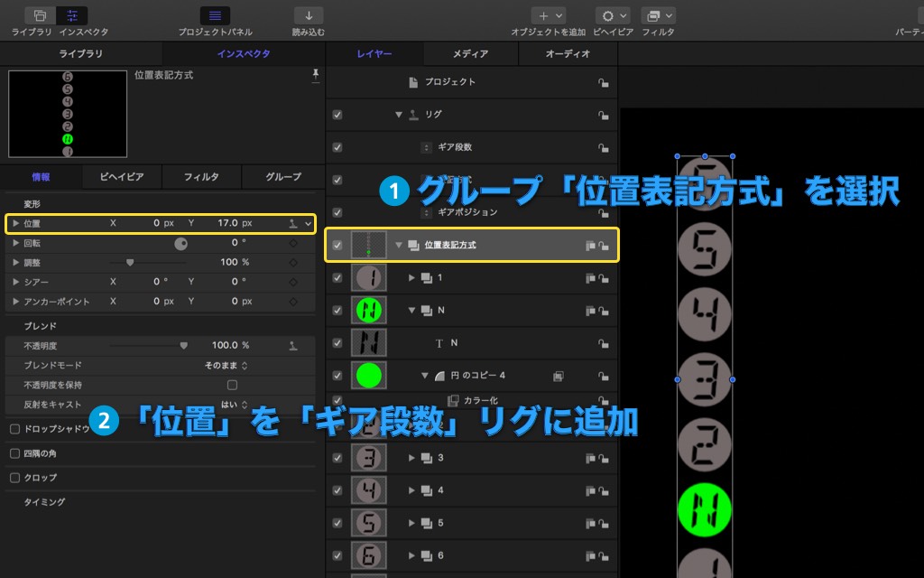Click the インスペクタ toolbar icon

[x=72, y=16]
